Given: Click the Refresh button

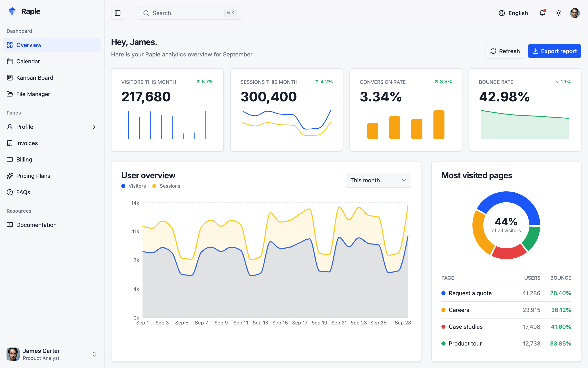Looking at the screenshot, I should [x=505, y=51].
